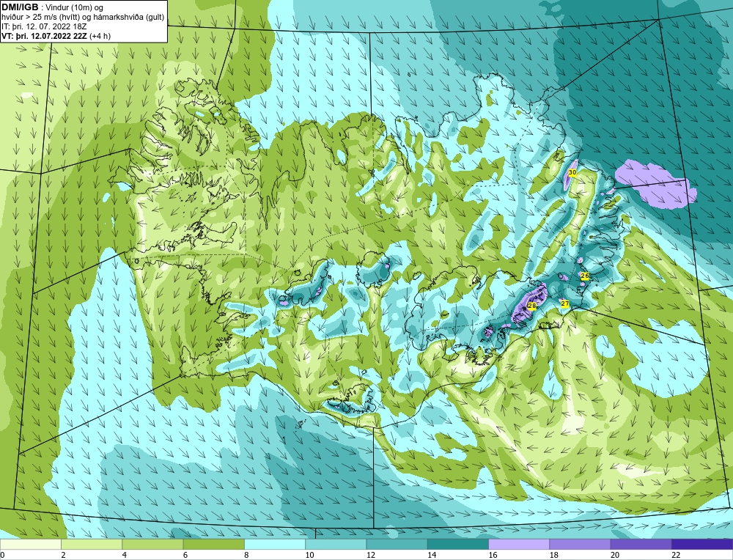This screenshot has height=560, width=733.
Task: Click the scale label 8
Action: point(246,555)
